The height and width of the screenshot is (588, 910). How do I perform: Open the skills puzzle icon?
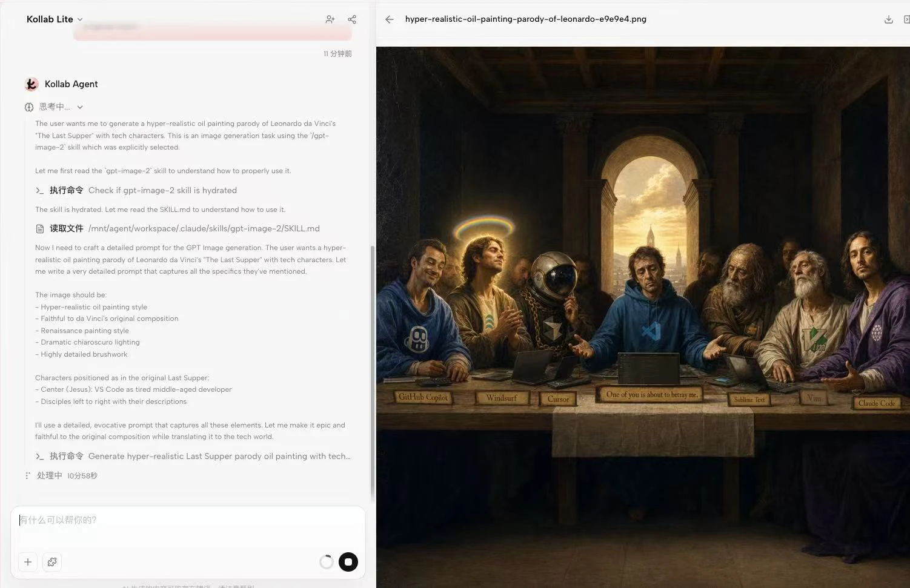coord(52,562)
